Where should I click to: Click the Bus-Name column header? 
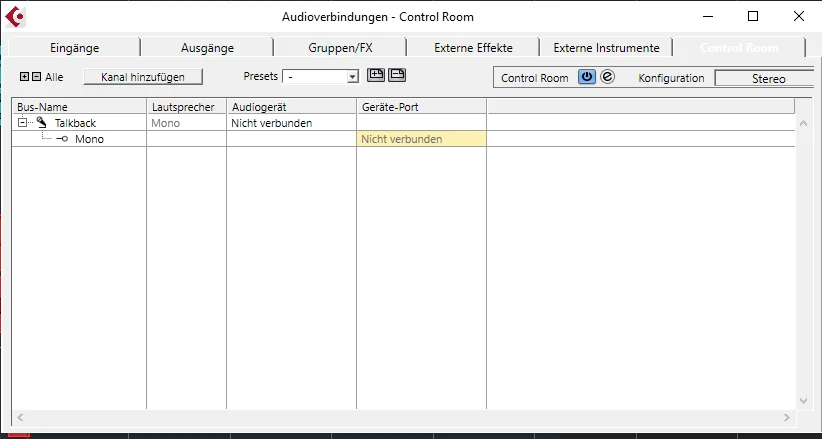[79, 107]
